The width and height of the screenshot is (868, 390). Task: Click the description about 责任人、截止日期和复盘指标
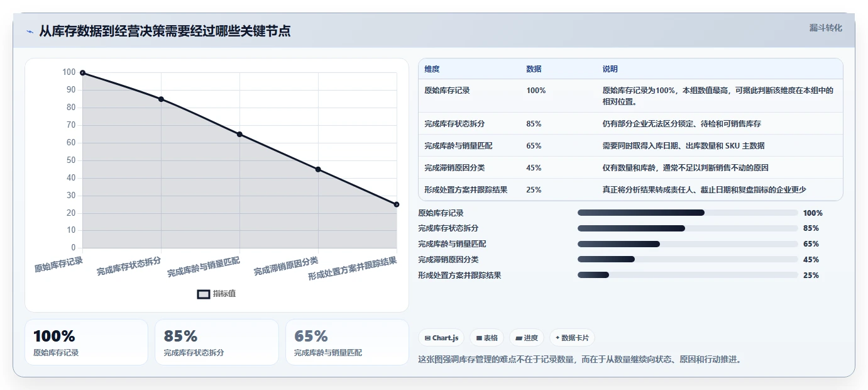click(704, 190)
